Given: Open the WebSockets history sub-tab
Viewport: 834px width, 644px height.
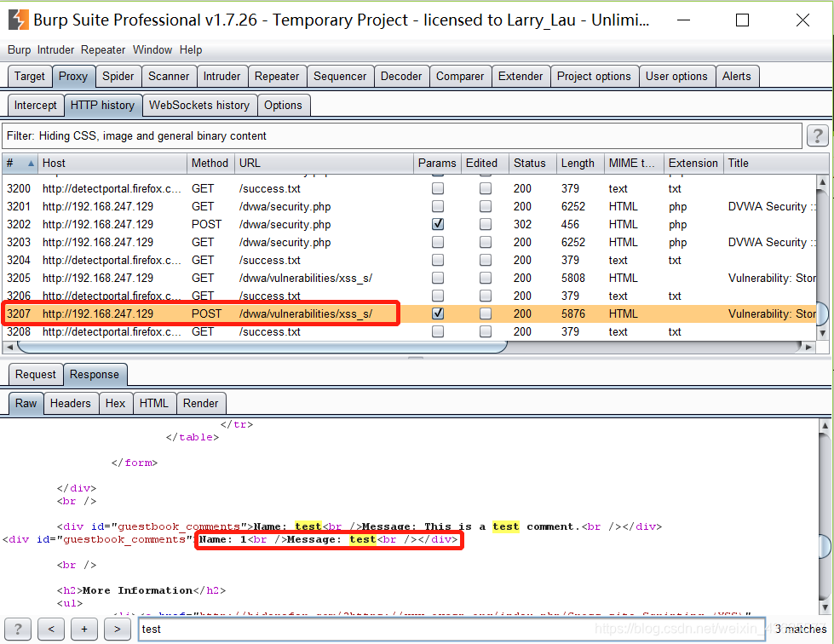Looking at the screenshot, I should 199,106.
